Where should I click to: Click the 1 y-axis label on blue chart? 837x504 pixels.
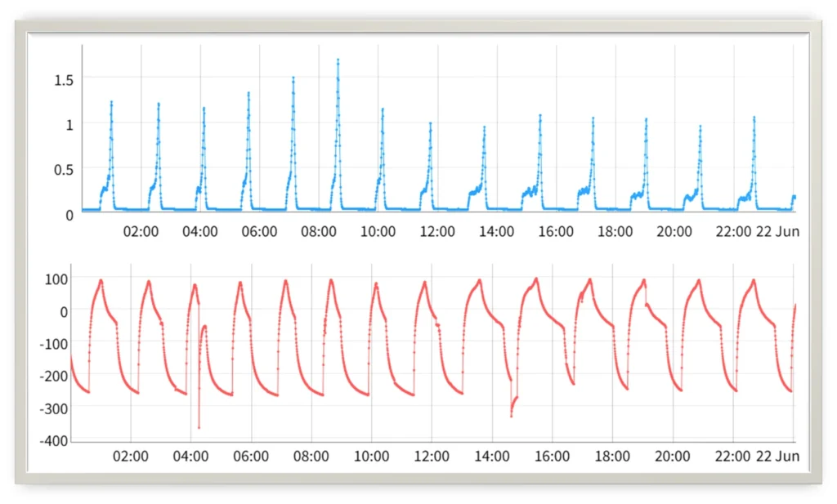(69, 125)
